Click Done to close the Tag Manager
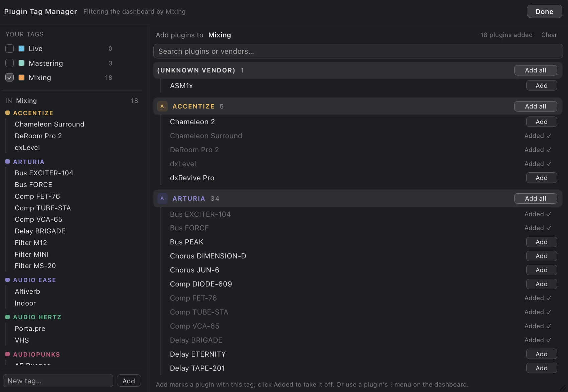This screenshot has width=568, height=392. click(x=544, y=11)
